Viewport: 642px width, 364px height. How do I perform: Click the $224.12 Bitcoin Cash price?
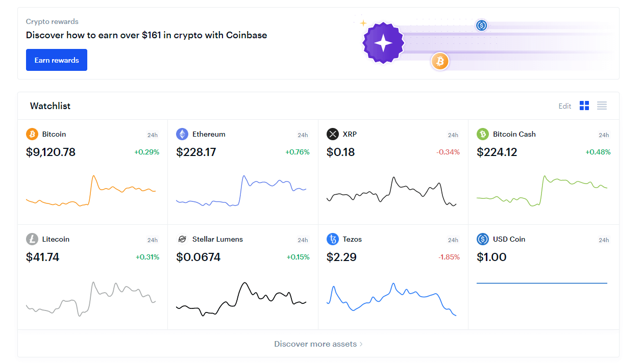497,152
